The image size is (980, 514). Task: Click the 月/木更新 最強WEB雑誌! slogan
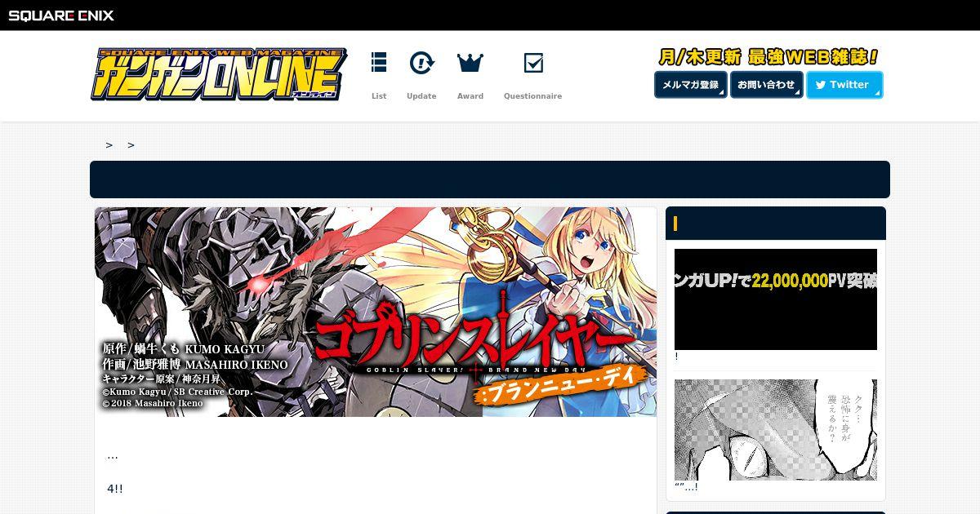[x=769, y=57]
